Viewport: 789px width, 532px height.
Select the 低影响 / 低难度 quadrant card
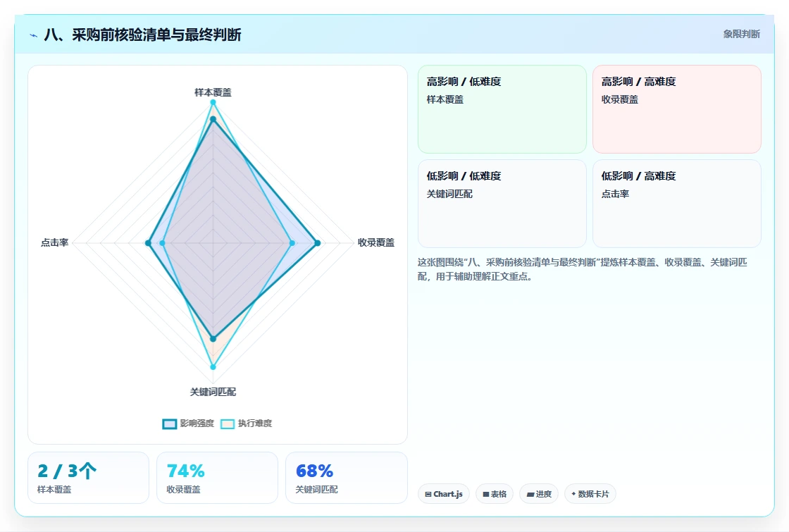502,204
